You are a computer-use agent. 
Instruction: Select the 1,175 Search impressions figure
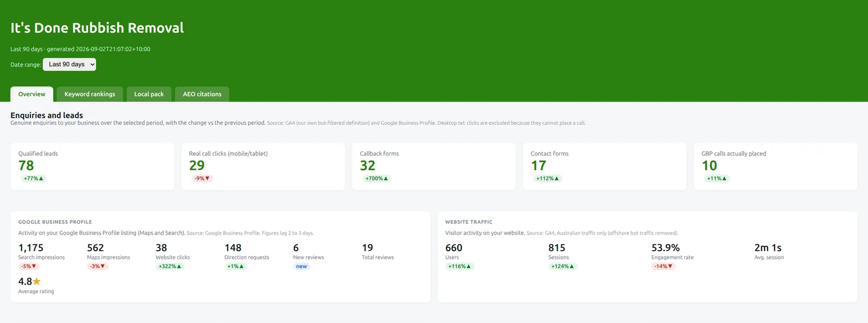click(31, 248)
